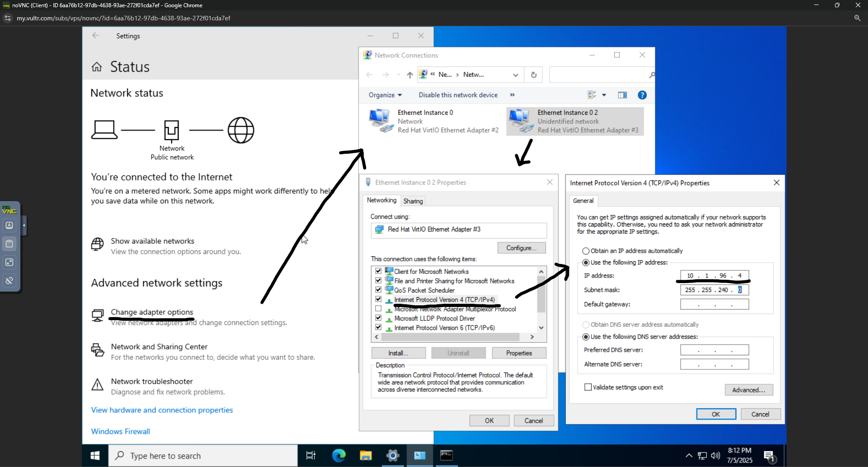Click the network icon in system tray
This screenshot has width=868, height=467.
702,456
